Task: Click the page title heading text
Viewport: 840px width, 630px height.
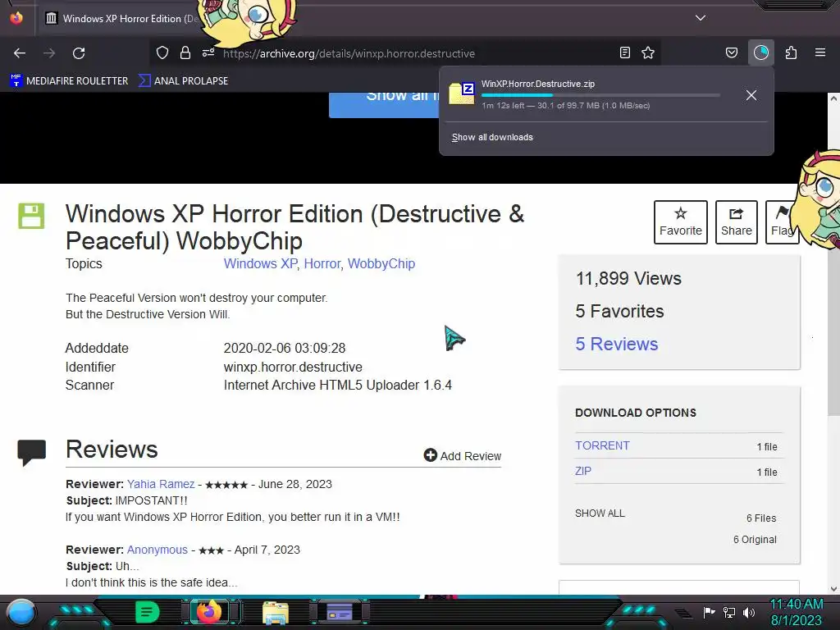Action: pos(294,227)
